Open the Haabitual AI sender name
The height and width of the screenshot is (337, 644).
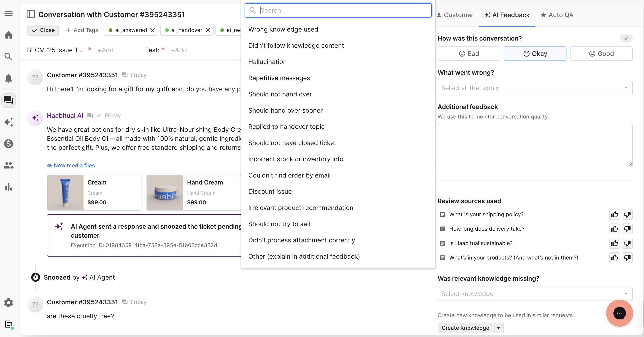(x=65, y=116)
